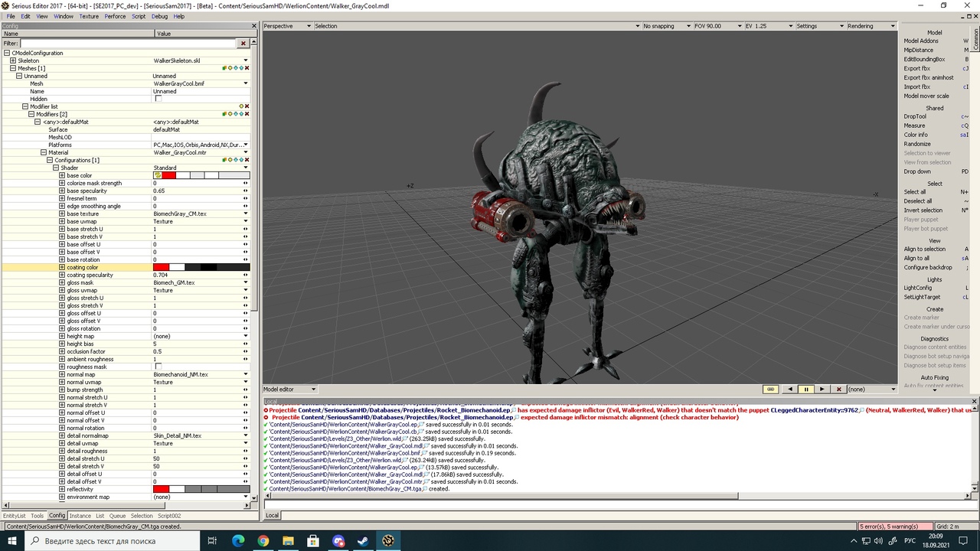The height and width of the screenshot is (551, 980).
Task: Expand the Skeleton tree node
Action: [13, 60]
